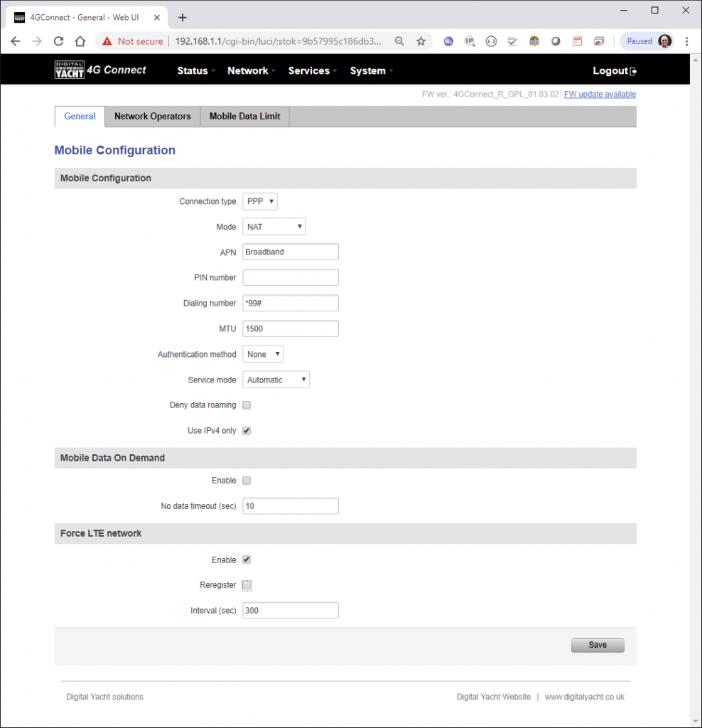Click the APN input field
Image resolution: width=702 pixels, height=728 pixels.
click(290, 252)
